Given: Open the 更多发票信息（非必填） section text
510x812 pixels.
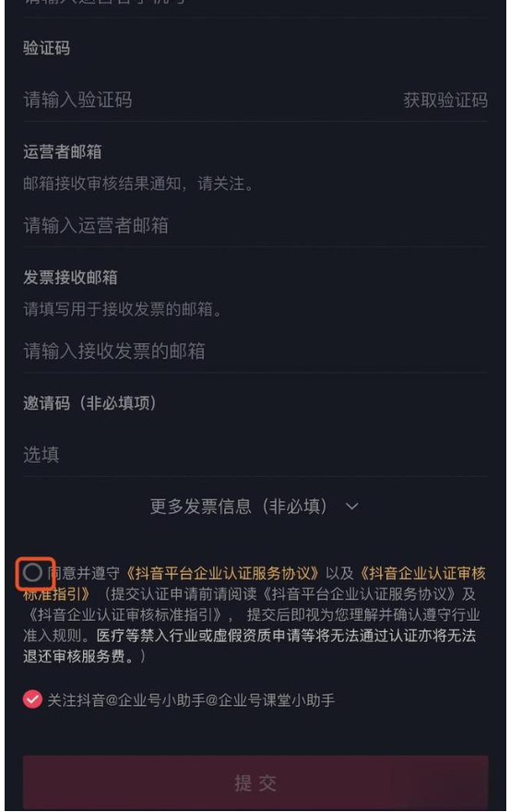Looking at the screenshot, I should click(x=238, y=506).
